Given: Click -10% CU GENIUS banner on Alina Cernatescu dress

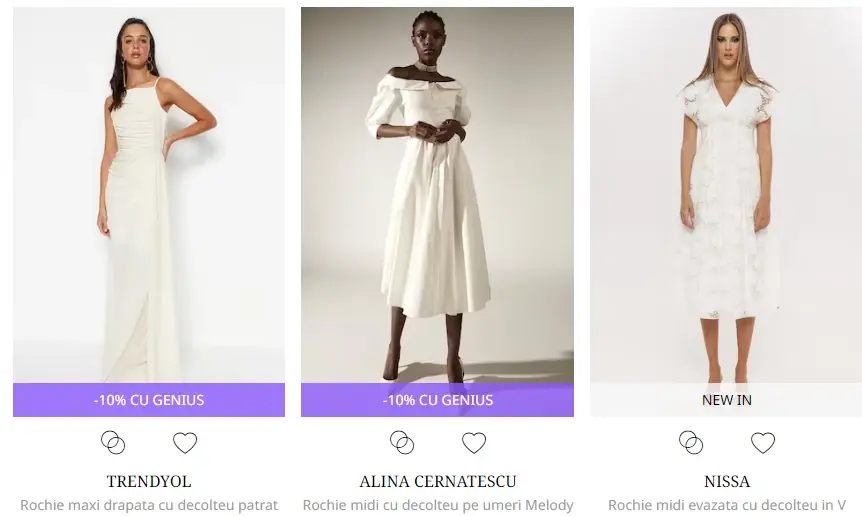Looking at the screenshot, I should pyautogui.click(x=438, y=400).
